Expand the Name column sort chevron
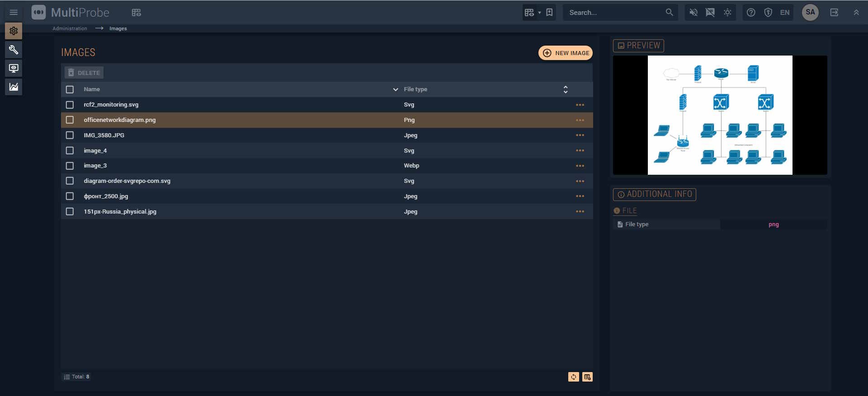868x396 pixels. point(396,89)
